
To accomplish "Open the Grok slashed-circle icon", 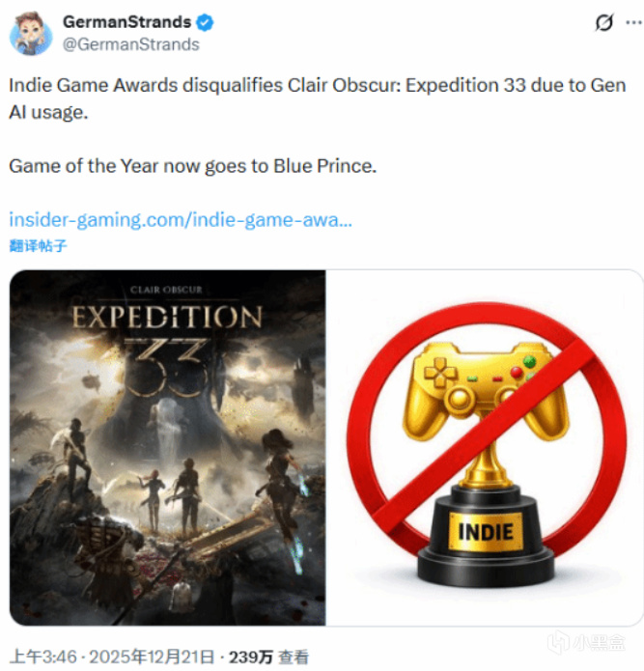I will 604,22.
